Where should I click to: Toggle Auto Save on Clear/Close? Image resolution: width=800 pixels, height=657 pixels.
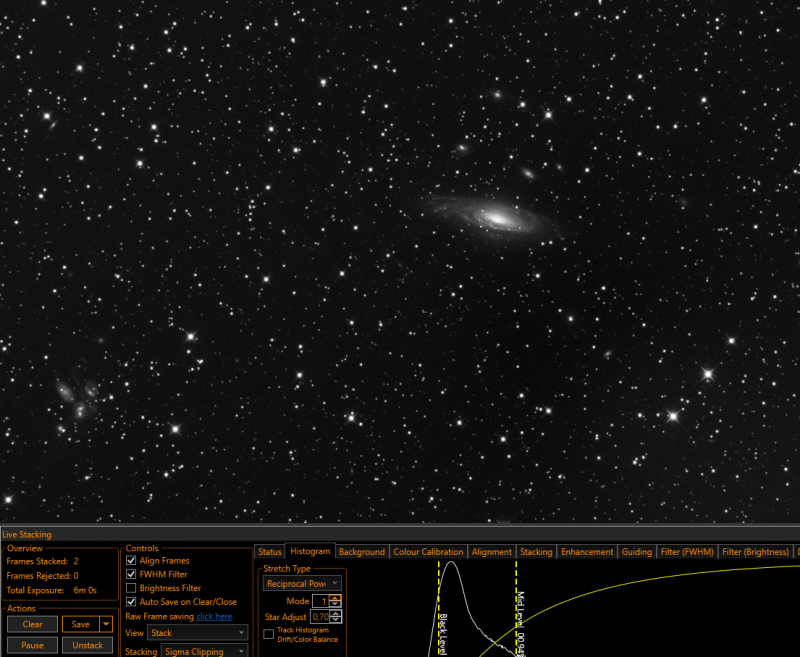pyautogui.click(x=131, y=601)
